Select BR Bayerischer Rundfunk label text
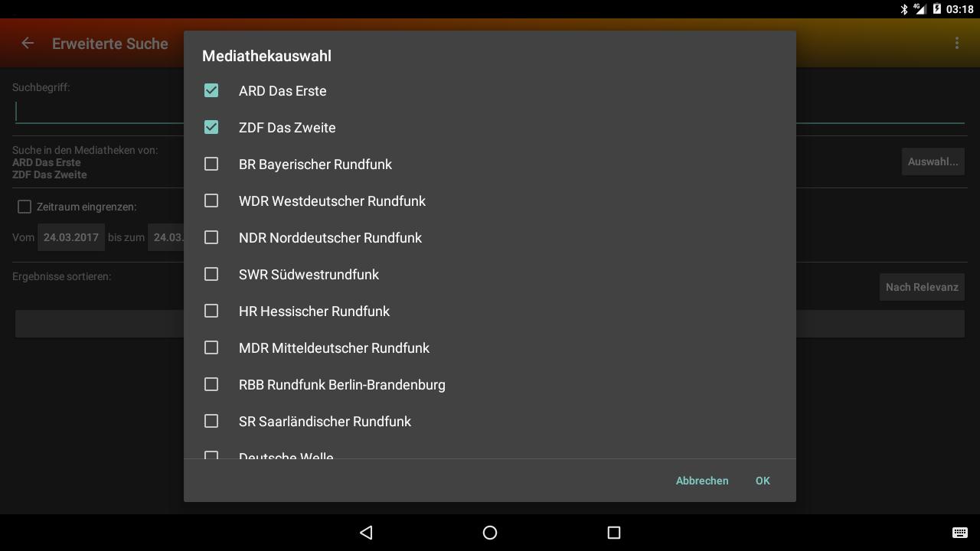The width and height of the screenshot is (980, 551). 315,165
